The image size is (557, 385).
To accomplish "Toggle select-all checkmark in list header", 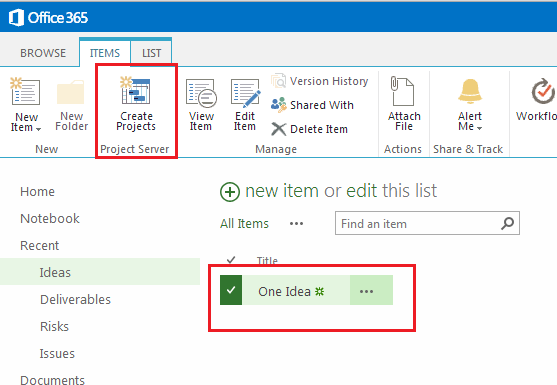I will tap(231, 260).
